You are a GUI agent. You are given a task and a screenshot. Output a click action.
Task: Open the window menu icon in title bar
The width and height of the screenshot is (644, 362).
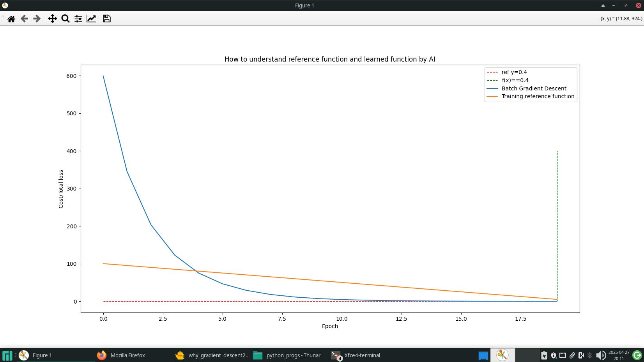pyautogui.click(x=5, y=5)
